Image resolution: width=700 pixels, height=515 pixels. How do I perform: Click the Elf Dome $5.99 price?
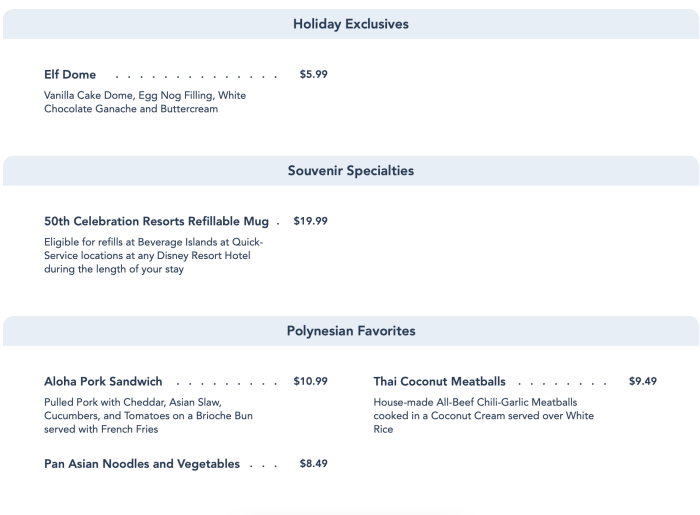click(313, 74)
